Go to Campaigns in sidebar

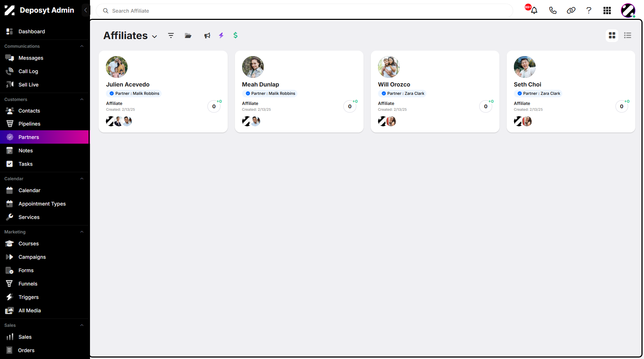pyautogui.click(x=45, y=257)
